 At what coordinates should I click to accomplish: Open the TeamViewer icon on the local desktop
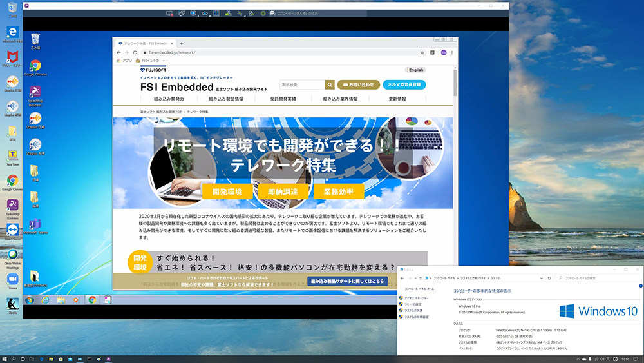click(x=12, y=232)
